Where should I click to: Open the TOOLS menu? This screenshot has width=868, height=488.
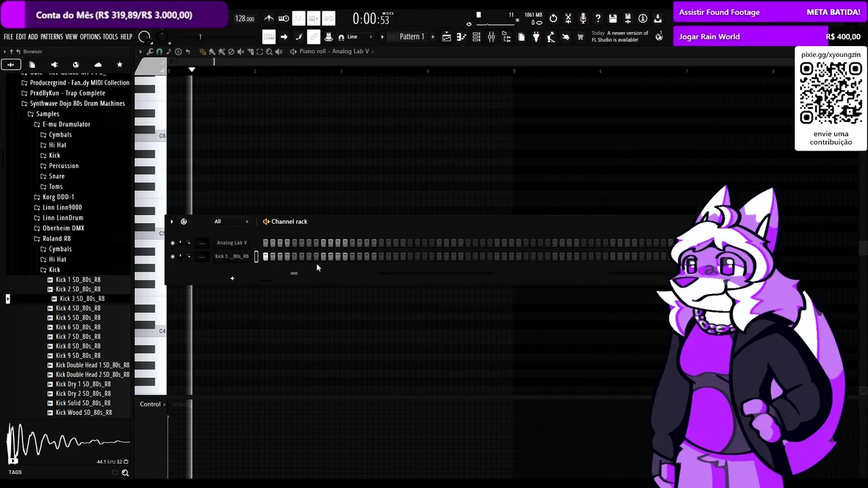[x=110, y=37]
